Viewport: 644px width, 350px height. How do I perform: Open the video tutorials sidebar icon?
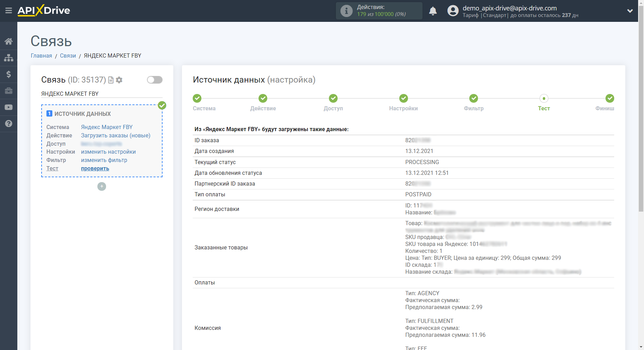[9, 107]
